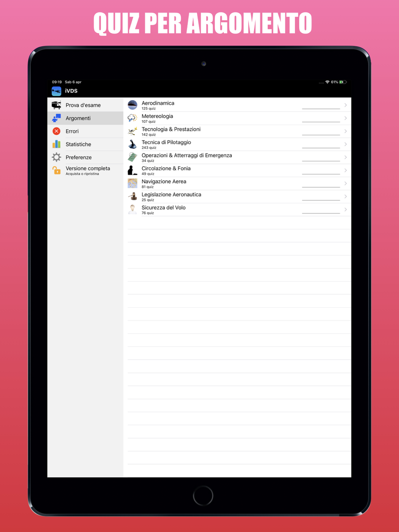Click the red Errori cross icon

(x=57, y=131)
